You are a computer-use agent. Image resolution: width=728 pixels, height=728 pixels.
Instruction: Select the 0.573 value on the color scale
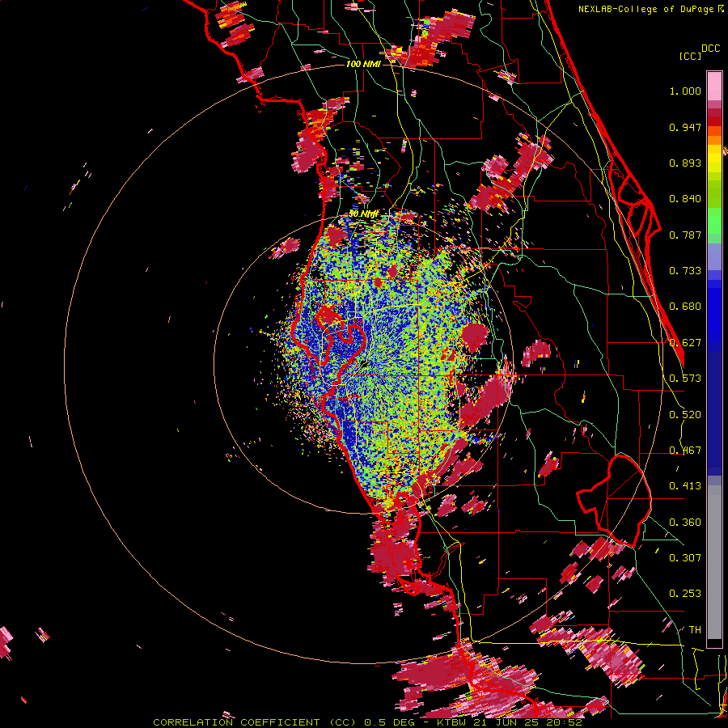point(685,379)
